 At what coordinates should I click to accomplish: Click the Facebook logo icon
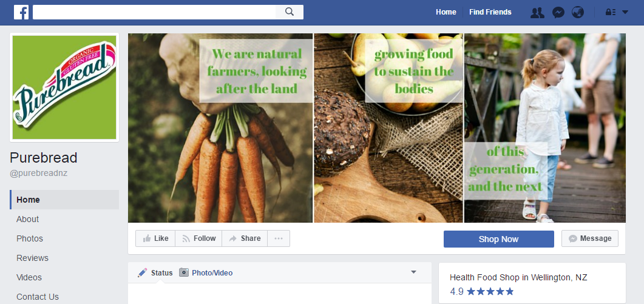[21, 12]
